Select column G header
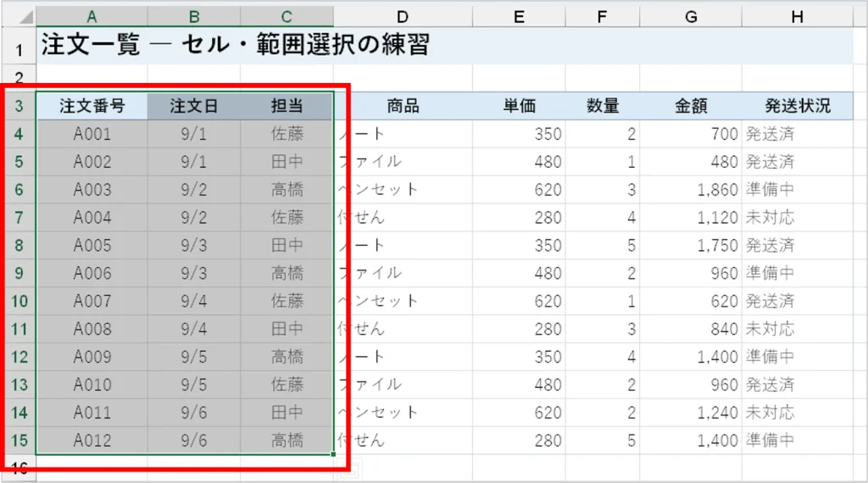868x483 pixels. coord(691,17)
